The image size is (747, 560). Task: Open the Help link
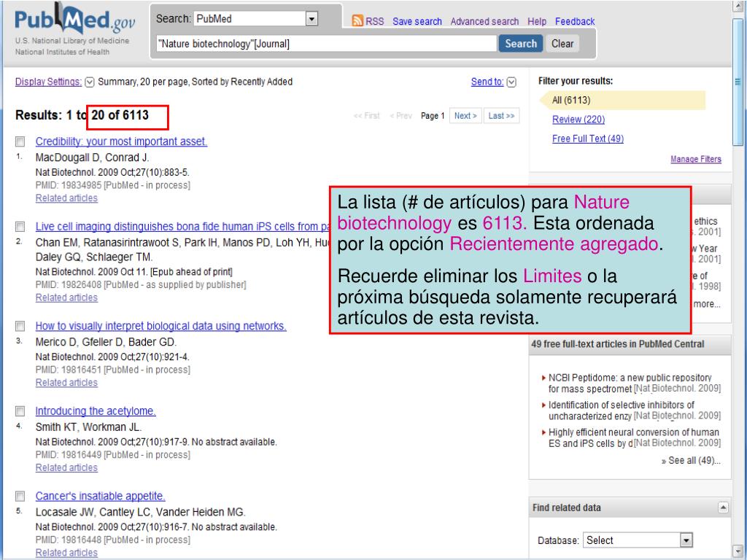pos(536,21)
